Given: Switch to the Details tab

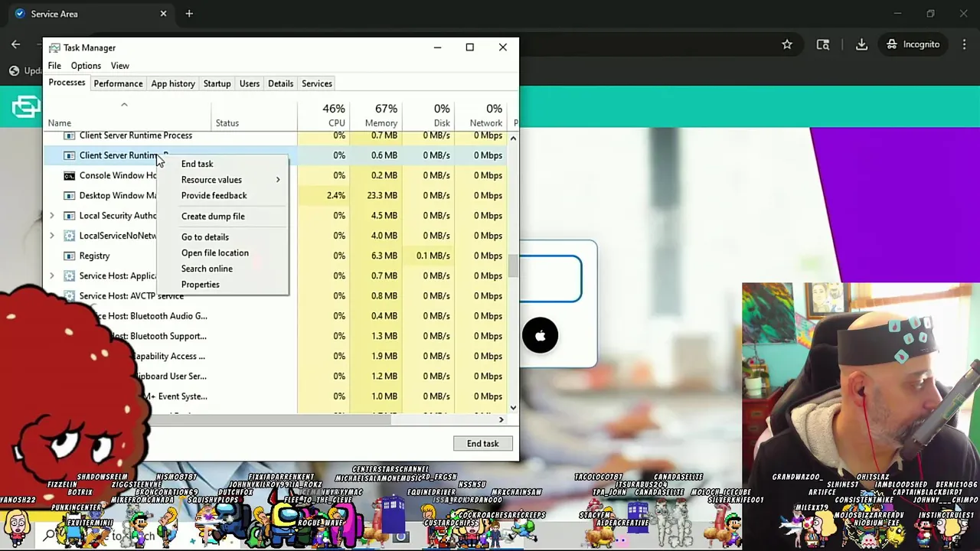Looking at the screenshot, I should point(280,83).
